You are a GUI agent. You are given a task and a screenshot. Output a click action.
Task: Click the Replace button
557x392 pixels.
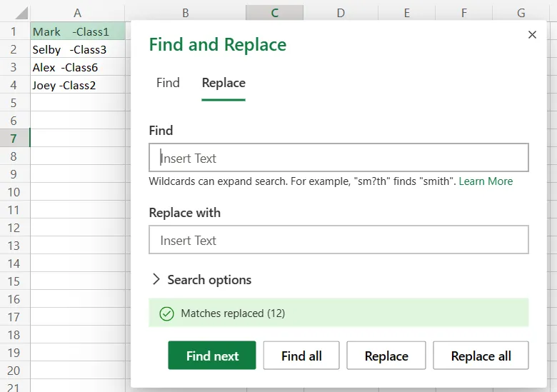pyautogui.click(x=386, y=356)
